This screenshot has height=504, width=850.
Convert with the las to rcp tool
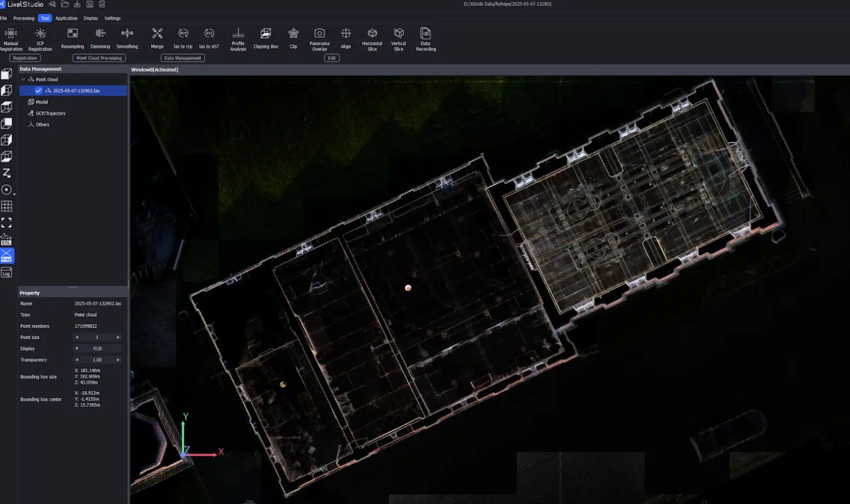pos(183,38)
